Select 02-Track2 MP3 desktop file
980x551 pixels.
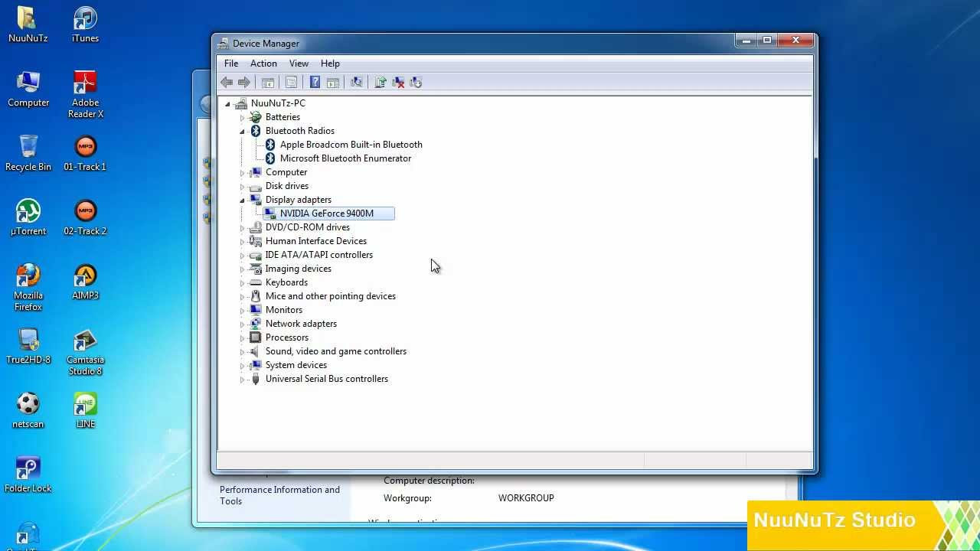pos(85,217)
